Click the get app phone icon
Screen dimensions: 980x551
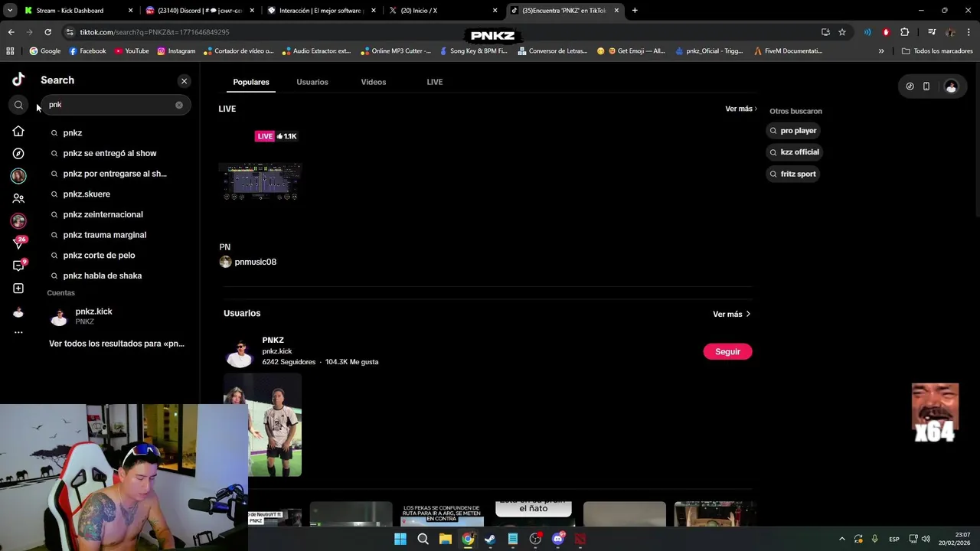[x=926, y=86]
